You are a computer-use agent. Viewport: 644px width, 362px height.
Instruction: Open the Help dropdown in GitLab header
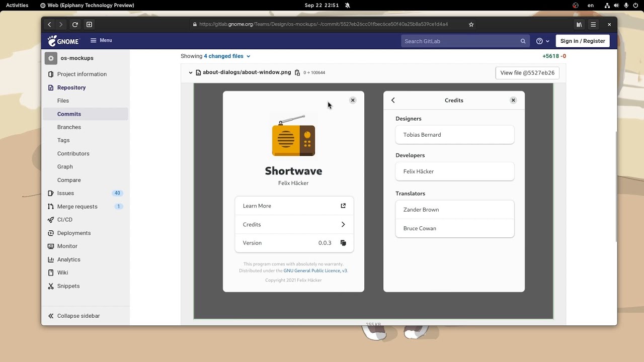[542, 41]
